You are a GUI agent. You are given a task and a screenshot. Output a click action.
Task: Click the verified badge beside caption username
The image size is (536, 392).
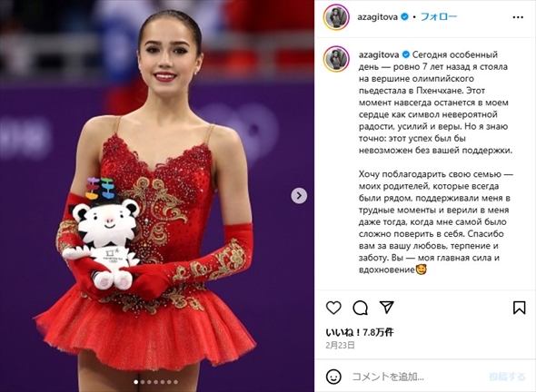[x=406, y=54]
